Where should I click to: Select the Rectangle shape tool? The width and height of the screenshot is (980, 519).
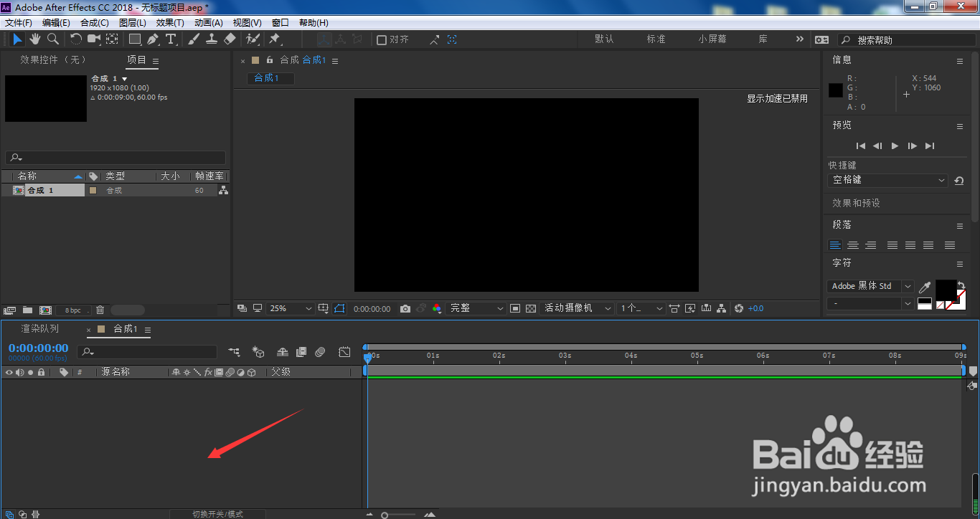coord(135,39)
